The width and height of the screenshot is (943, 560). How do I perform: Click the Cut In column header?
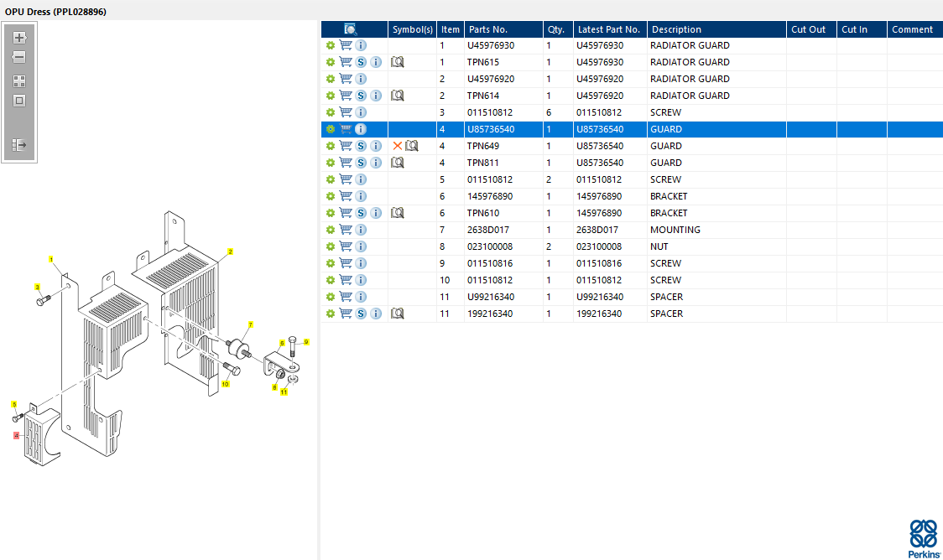point(862,29)
